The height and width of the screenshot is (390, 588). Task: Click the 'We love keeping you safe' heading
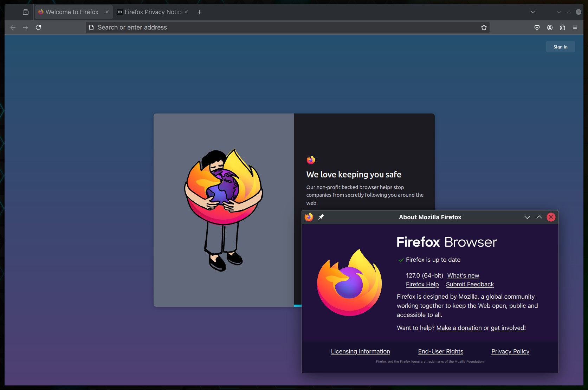[x=354, y=174]
